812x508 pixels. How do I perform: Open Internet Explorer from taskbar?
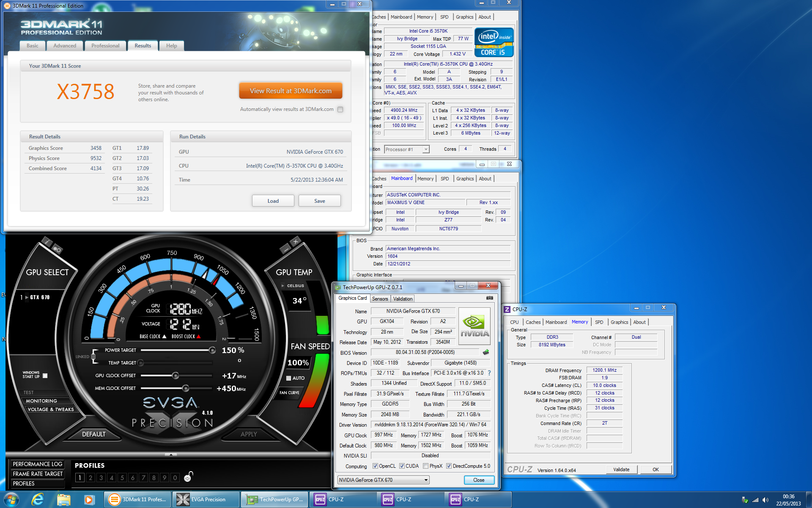click(x=38, y=500)
